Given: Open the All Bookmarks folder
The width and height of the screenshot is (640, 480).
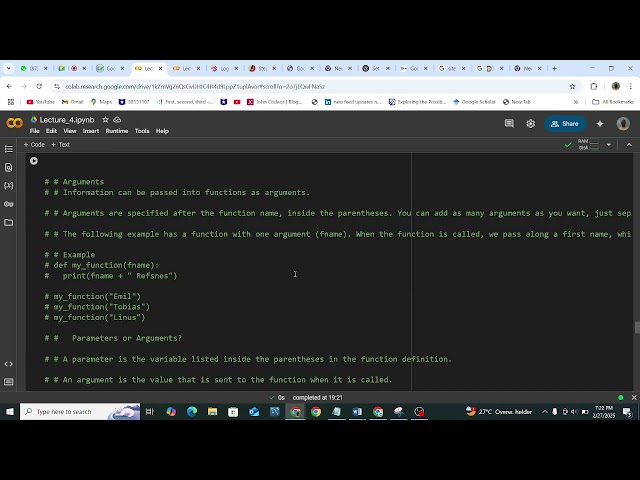Looking at the screenshot, I should 613,102.
